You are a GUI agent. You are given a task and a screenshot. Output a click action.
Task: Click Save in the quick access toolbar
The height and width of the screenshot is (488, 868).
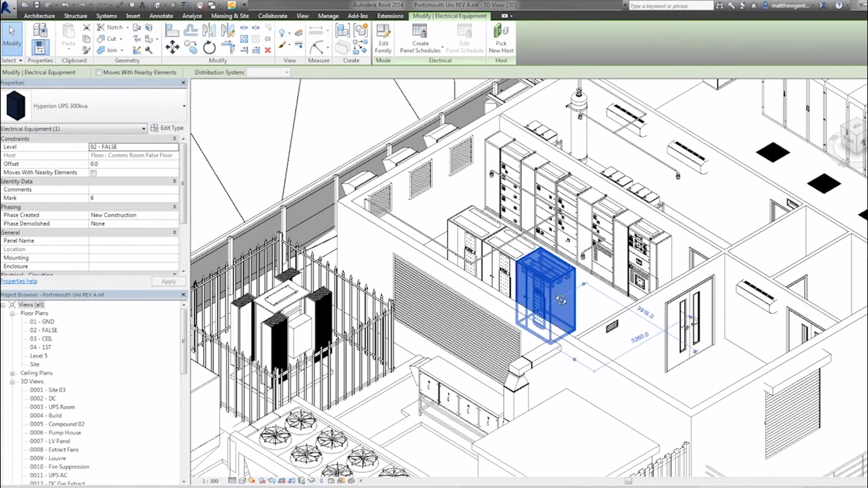click(37, 5)
